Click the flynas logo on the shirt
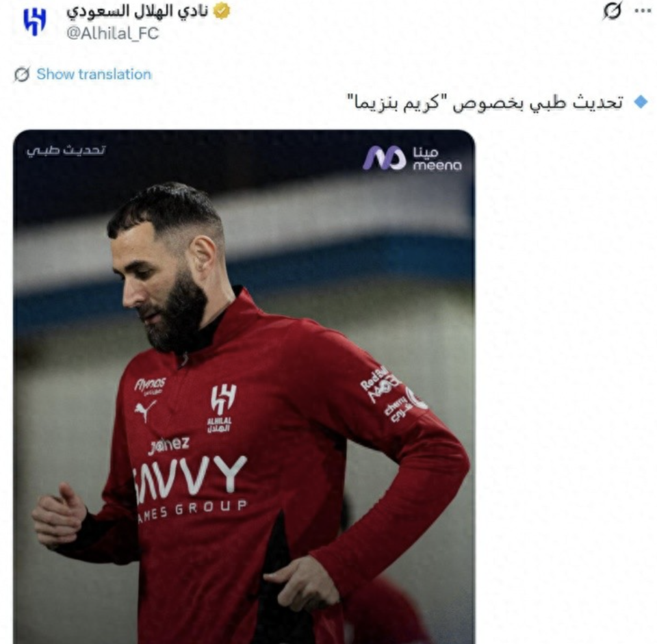Screen dimensions: 657x644 click(150, 385)
